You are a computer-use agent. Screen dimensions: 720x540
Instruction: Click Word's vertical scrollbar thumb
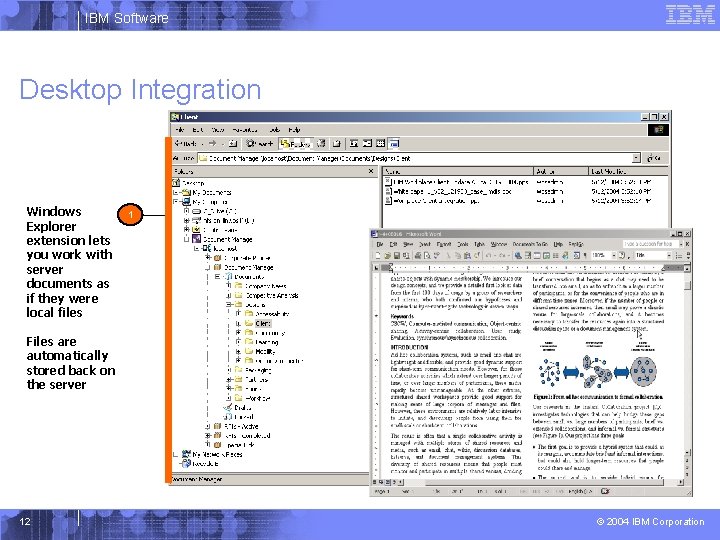coord(687,286)
